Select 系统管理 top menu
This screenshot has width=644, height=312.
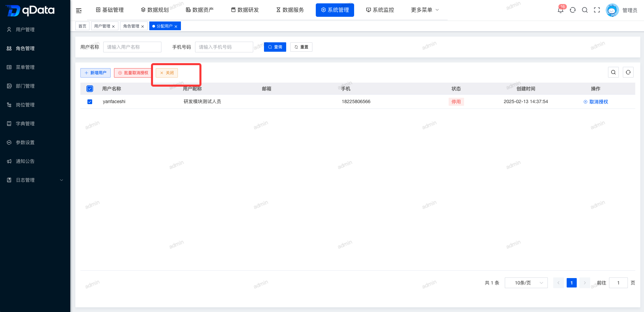pos(335,10)
